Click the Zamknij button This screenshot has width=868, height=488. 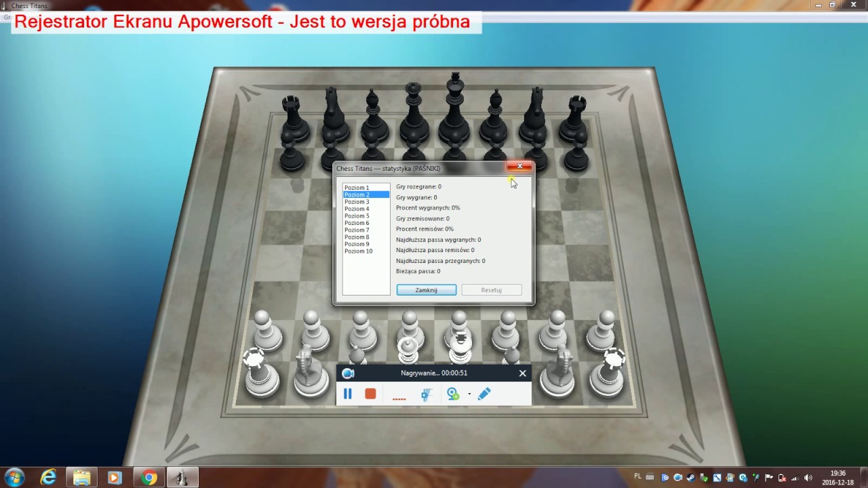pyautogui.click(x=427, y=290)
